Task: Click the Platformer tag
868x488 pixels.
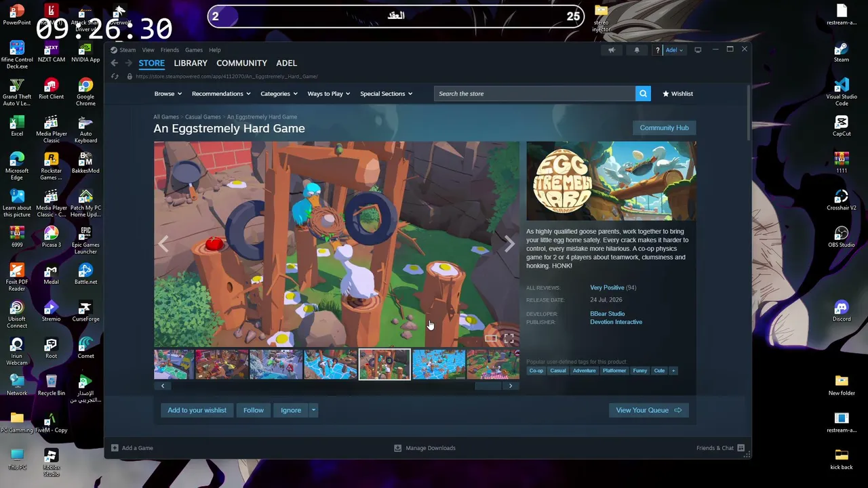Action: (614, 371)
